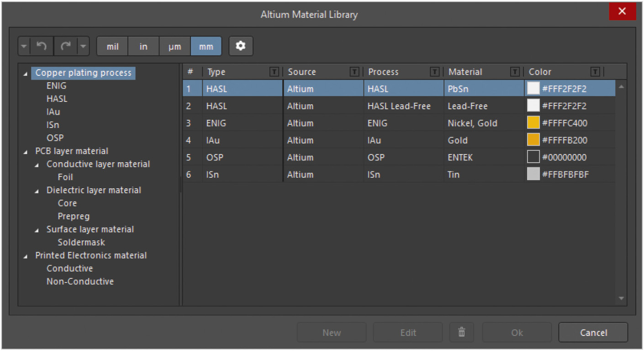Collapse the Surface layer material node
Image resolution: width=644 pixels, height=351 pixels.
(37, 230)
